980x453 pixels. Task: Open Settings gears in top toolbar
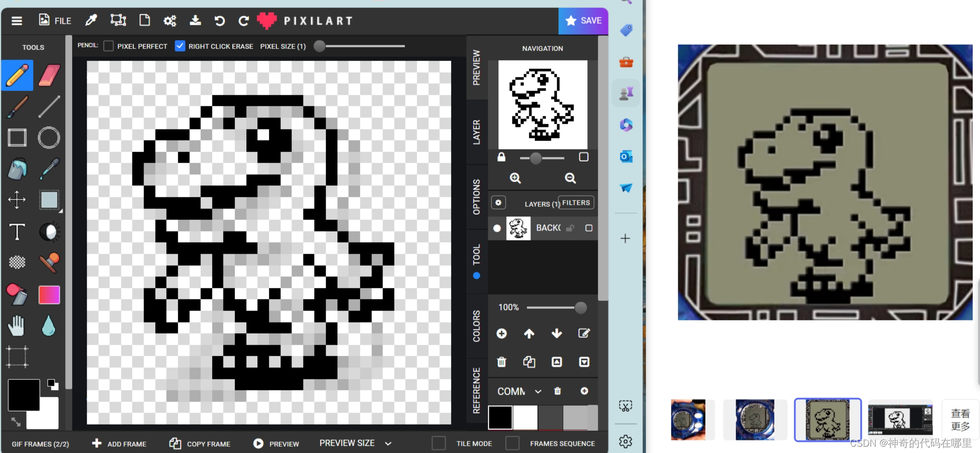tap(169, 21)
